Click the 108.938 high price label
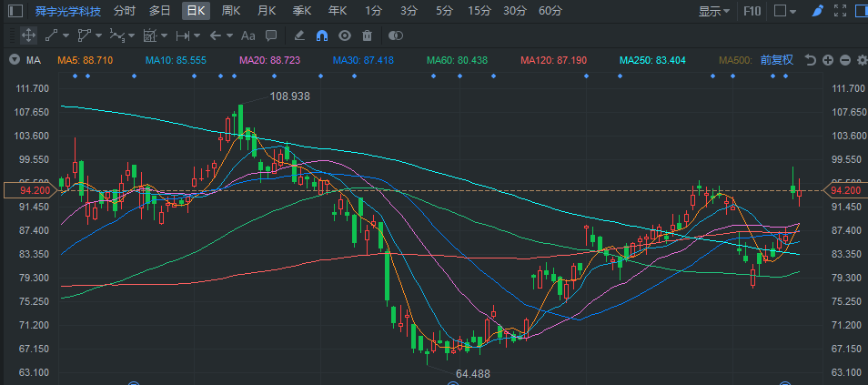 (289, 96)
